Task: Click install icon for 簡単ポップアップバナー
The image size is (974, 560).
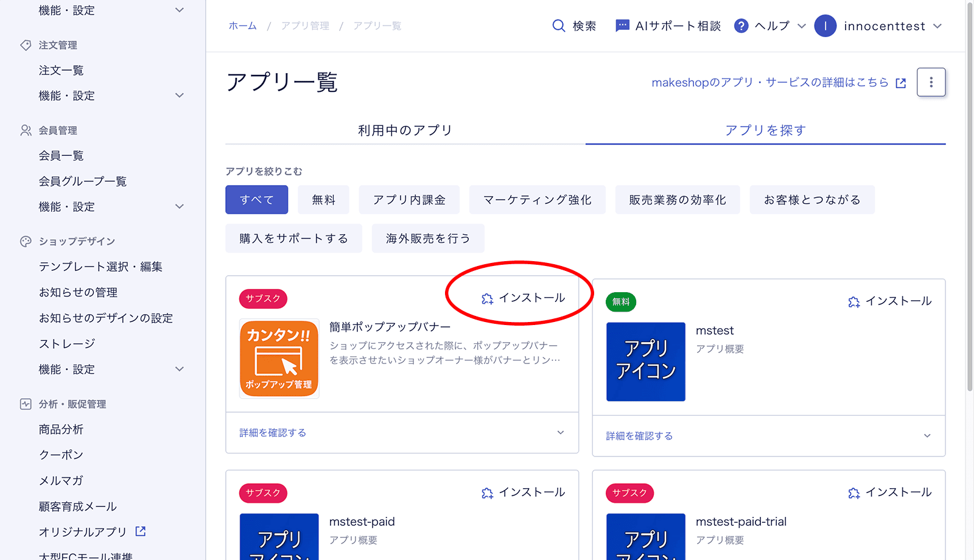Action: pyautogui.click(x=488, y=298)
